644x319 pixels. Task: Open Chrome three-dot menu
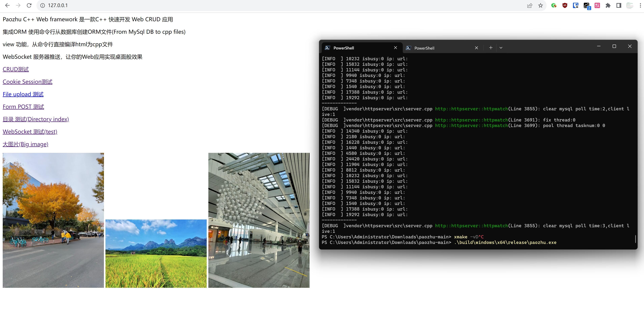640,6
